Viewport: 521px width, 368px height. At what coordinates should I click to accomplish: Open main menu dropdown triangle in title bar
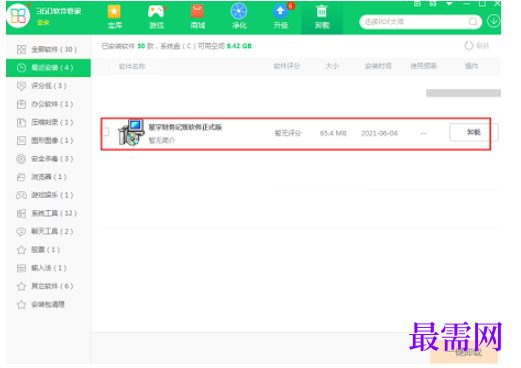pos(449,4)
